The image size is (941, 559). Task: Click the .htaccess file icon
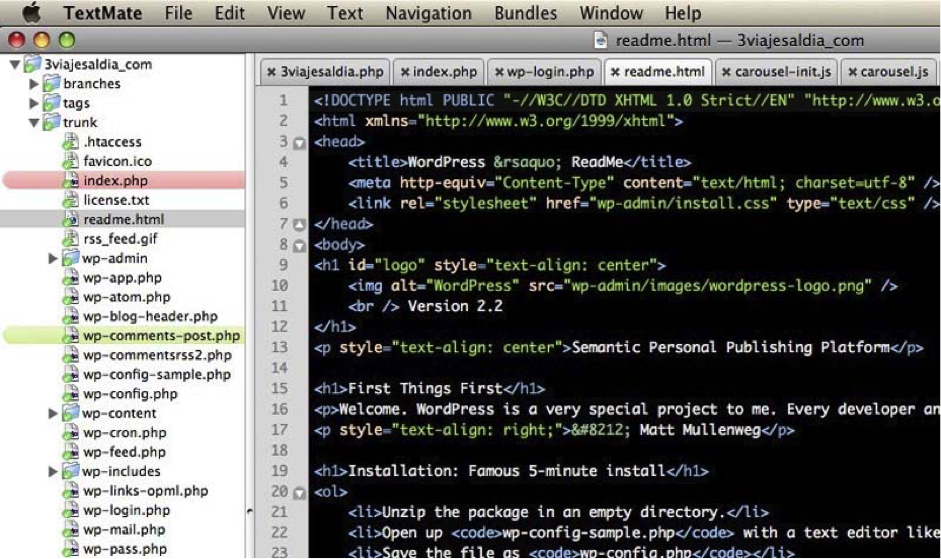[71, 142]
